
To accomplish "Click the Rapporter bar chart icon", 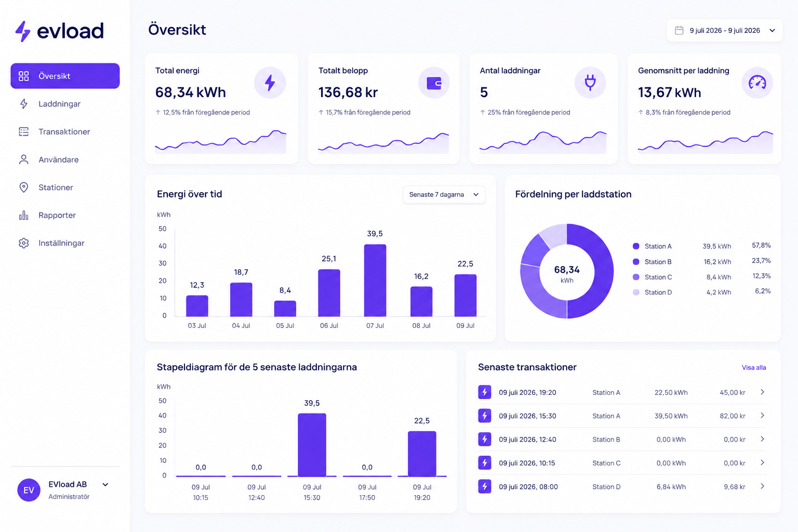I will tap(24, 215).
